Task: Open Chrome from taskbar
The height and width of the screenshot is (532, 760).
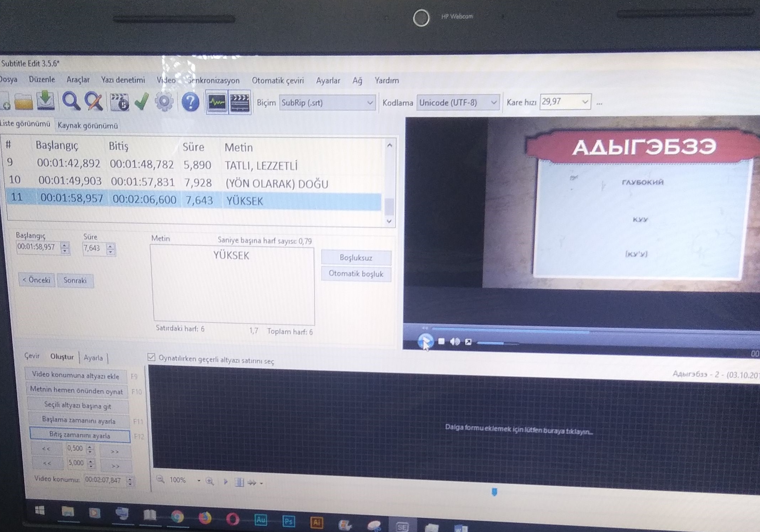Action: point(177,517)
